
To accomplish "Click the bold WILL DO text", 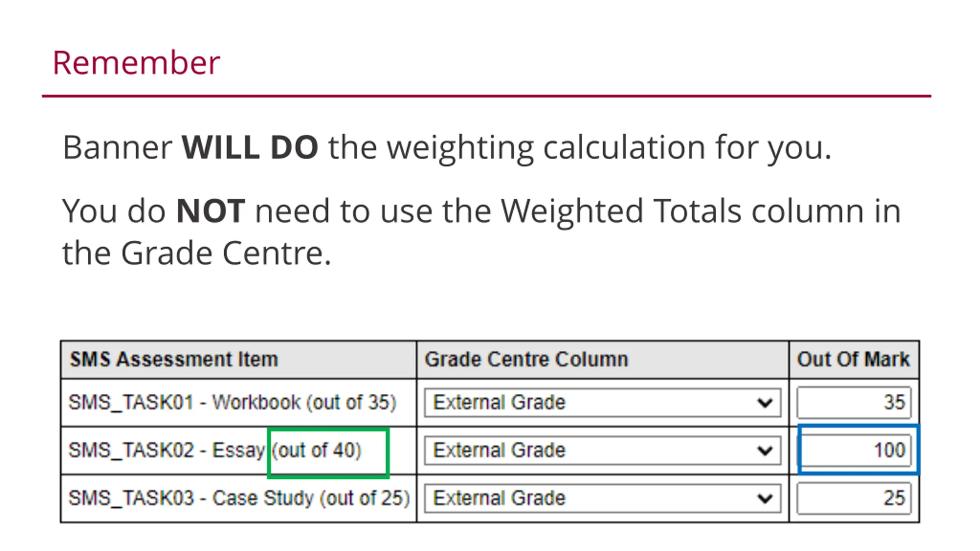I will pos(250,147).
